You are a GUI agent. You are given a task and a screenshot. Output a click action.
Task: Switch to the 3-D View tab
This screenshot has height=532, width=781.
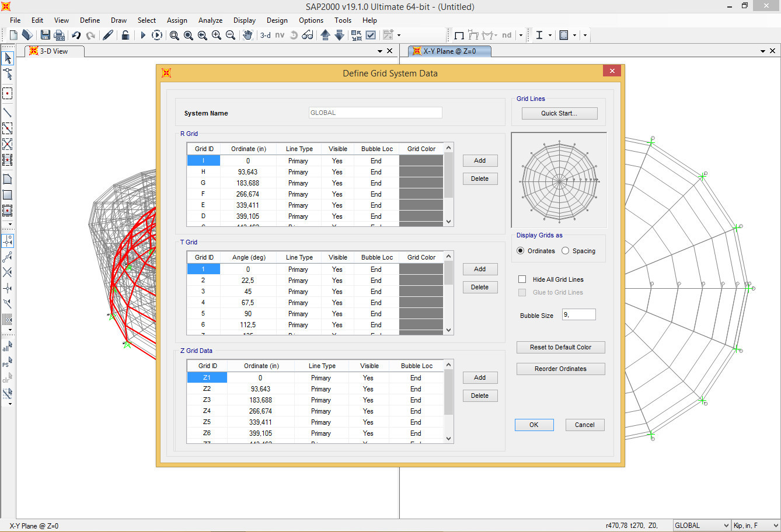54,51
